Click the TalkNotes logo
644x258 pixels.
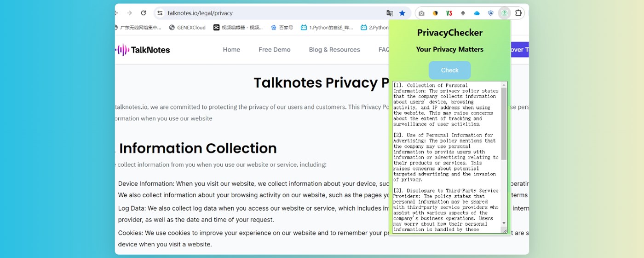tap(143, 50)
